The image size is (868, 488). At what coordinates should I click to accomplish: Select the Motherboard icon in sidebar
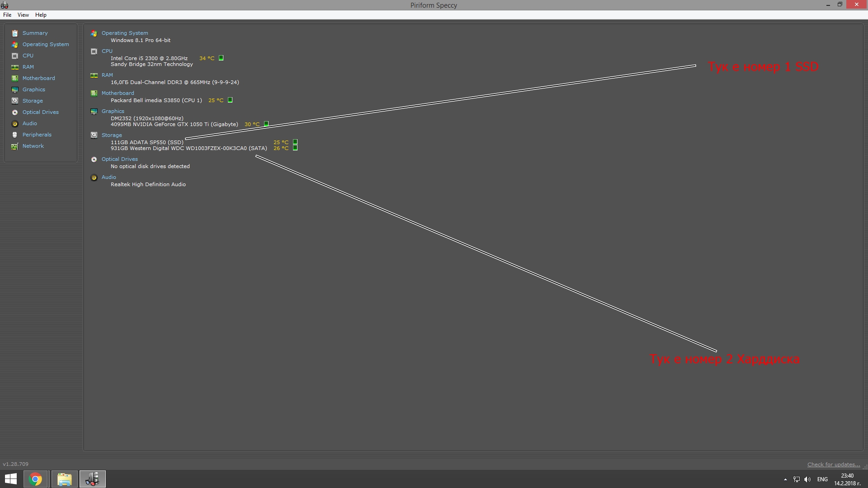(15, 78)
